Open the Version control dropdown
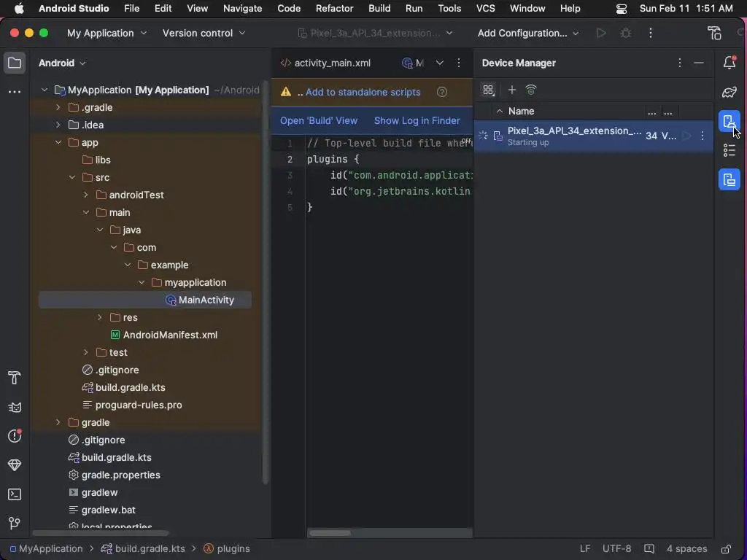 204,33
